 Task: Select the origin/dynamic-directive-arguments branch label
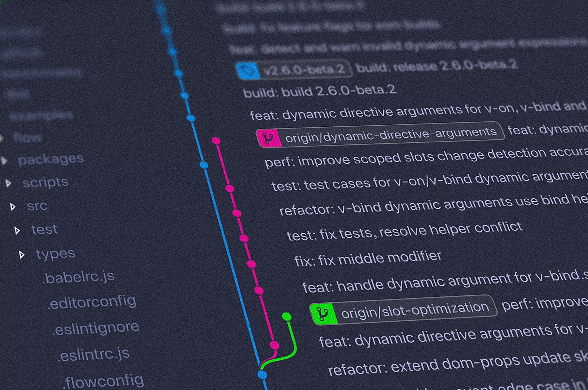click(x=380, y=134)
